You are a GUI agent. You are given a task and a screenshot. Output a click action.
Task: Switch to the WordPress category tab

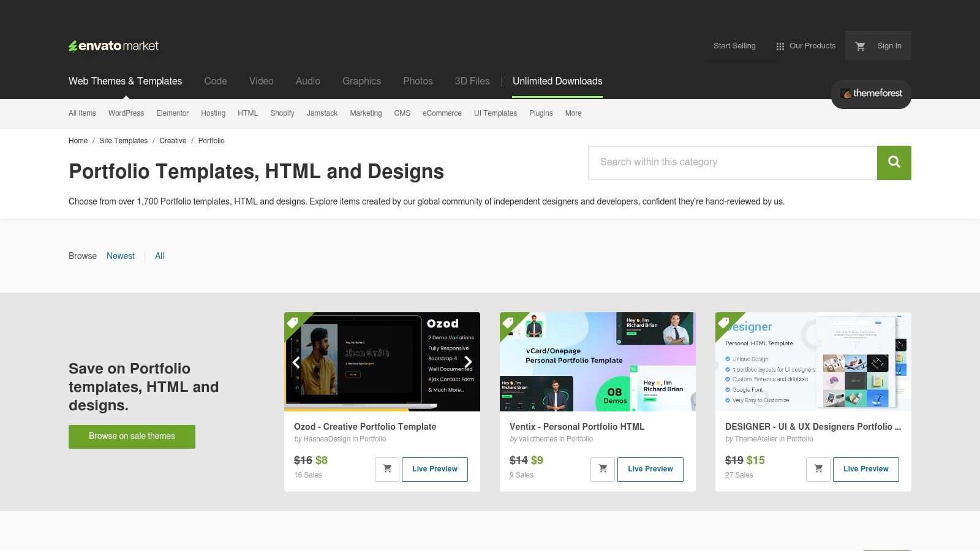pos(126,113)
